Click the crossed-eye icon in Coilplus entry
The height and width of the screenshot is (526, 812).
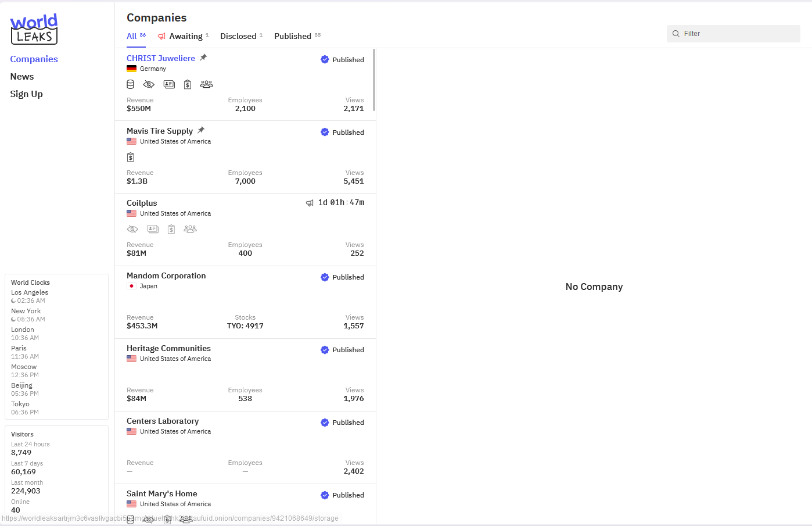(132, 229)
